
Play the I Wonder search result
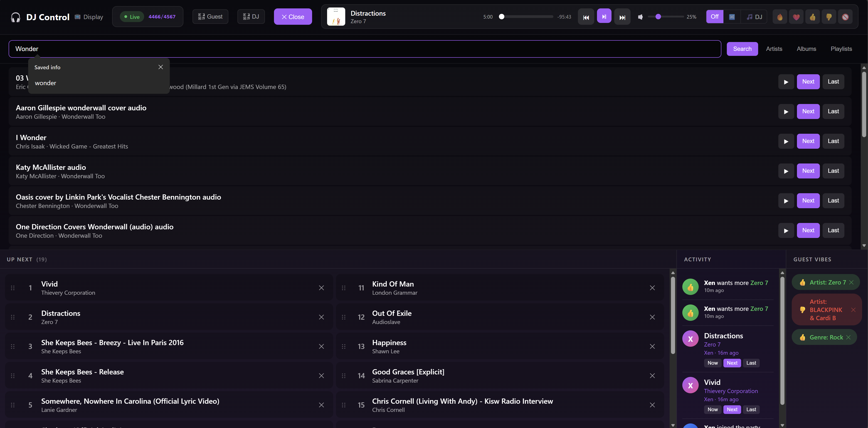click(786, 141)
